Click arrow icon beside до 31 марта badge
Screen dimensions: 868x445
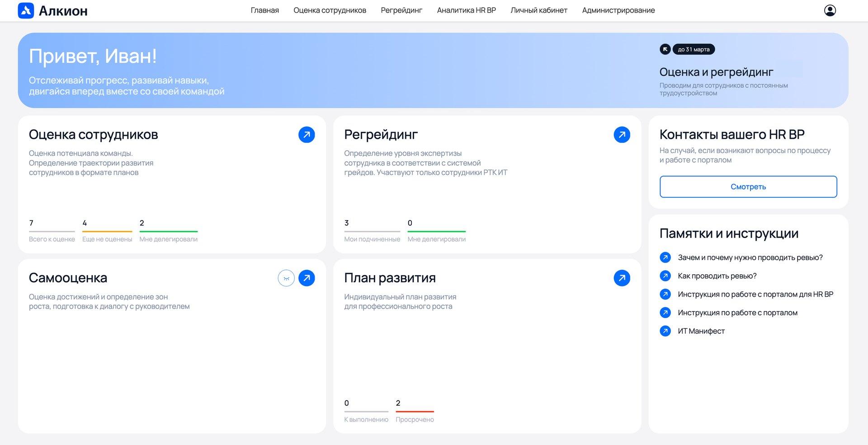point(665,49)
